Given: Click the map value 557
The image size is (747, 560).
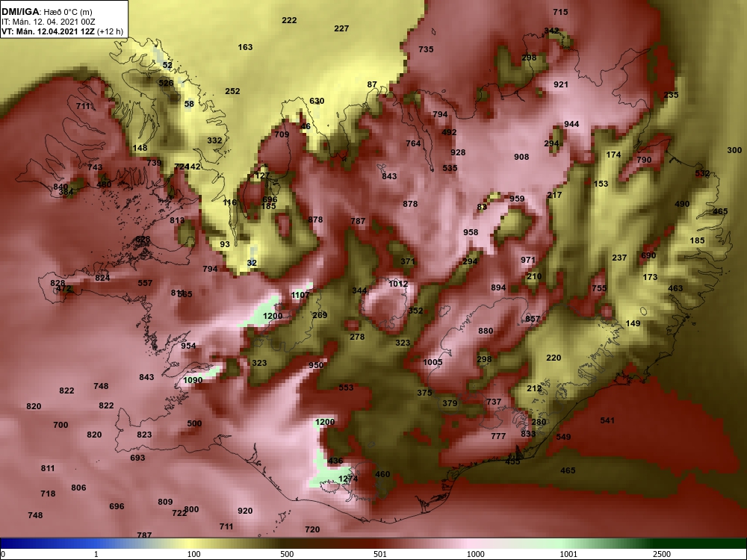Looking at the screenshot, I should click(146, 283).
